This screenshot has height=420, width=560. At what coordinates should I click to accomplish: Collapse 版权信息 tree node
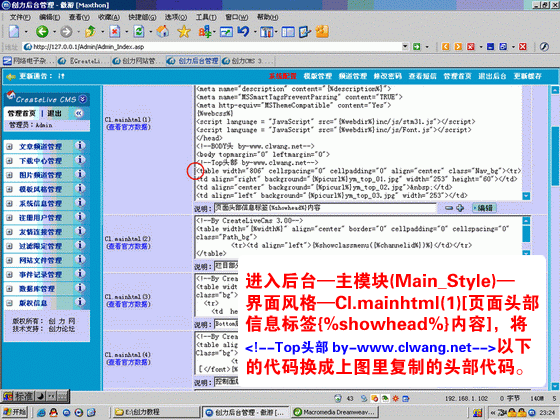coord(9,303)
